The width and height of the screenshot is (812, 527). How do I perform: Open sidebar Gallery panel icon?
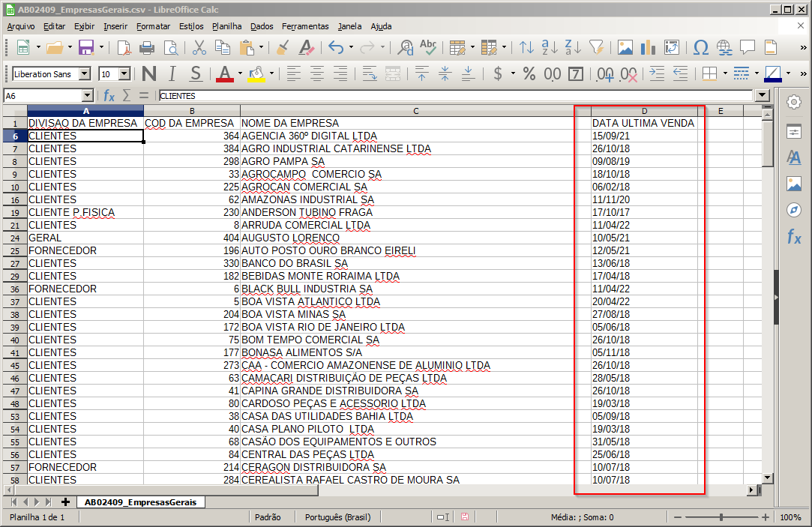tap(794, 184)
